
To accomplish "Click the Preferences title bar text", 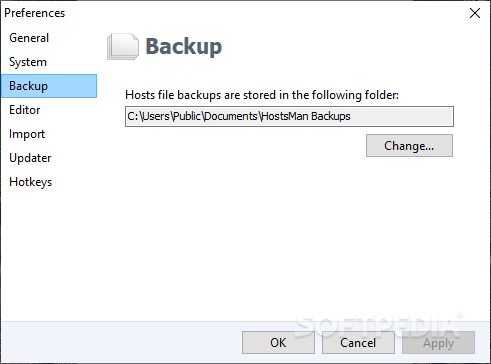I will pos(35,13).
